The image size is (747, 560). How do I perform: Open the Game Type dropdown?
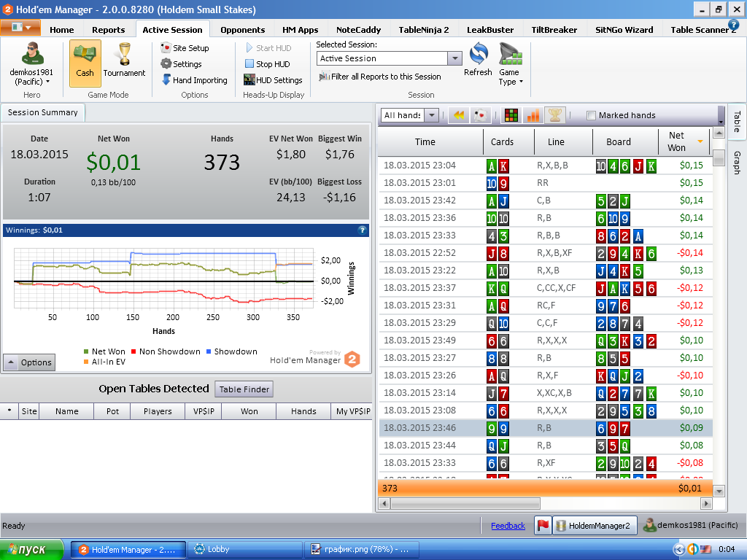point(511,64)
